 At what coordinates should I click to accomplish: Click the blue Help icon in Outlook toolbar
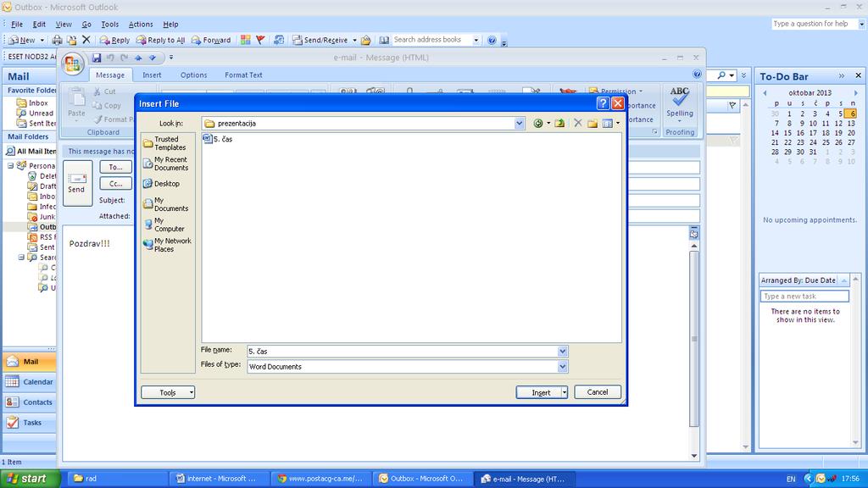tap(492, 40)
